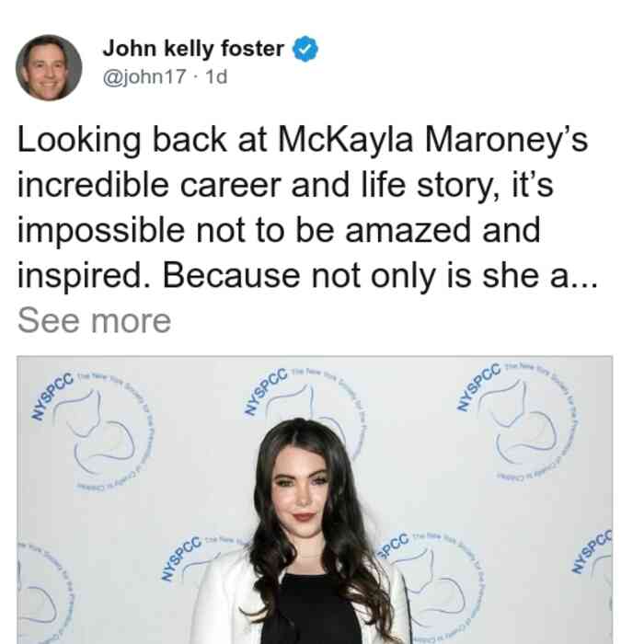The width and height of the screenshot is (644, 644).
Task: Select the words McKayla Maroney's in the post
Action: [433, 140]
